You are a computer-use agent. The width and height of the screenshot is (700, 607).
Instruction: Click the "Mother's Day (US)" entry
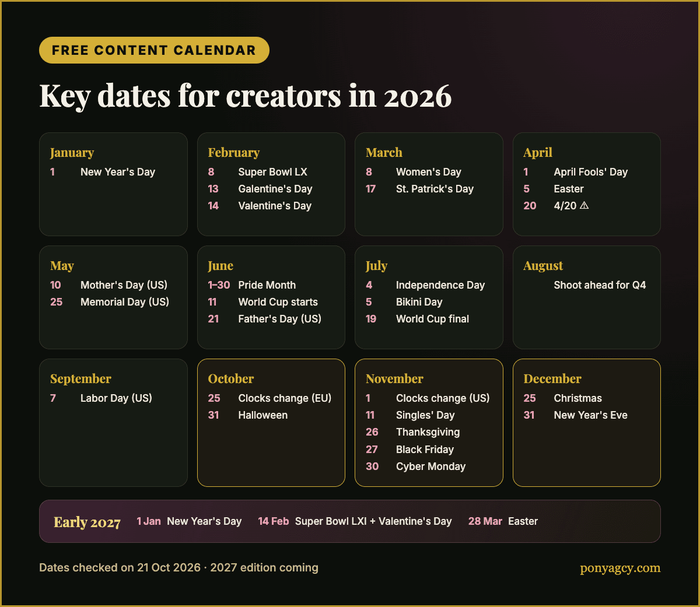tap(124, 285)
